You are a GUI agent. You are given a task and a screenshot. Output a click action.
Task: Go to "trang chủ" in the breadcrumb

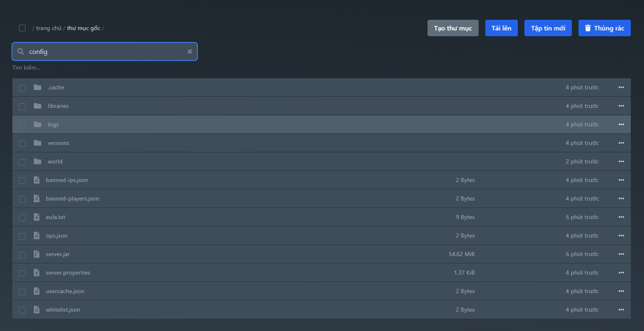click(49, 28)
